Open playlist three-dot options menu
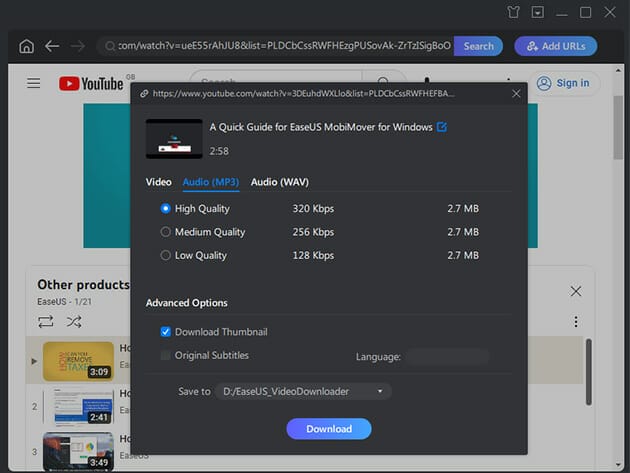 (x=576, y=321)
